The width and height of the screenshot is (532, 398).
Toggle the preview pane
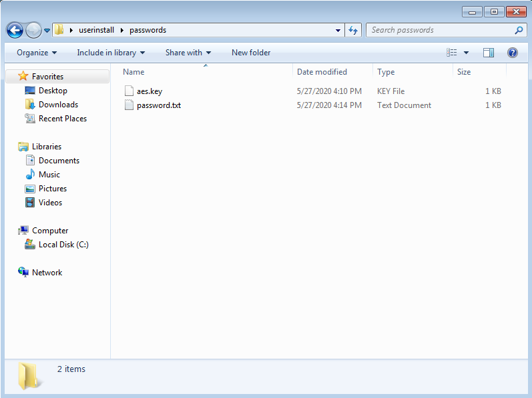click(489, 53)
